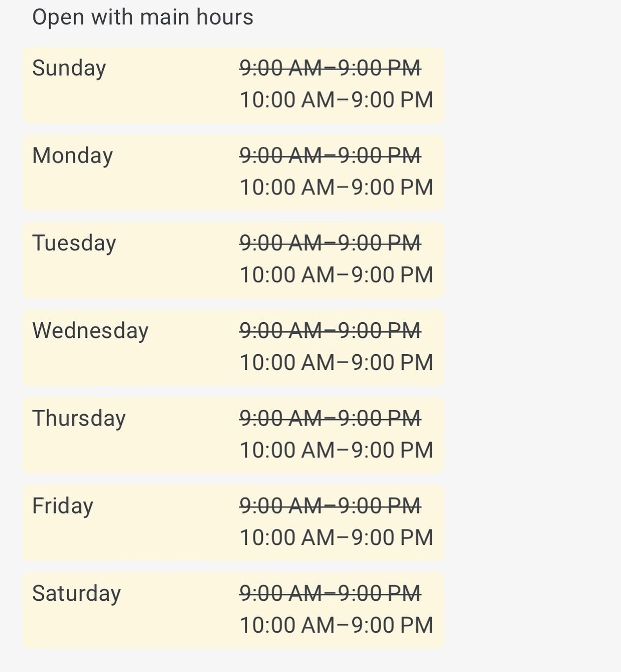Viewport: 621px width, 672px height.
Task: Select the Monday hours row
Action: [233, 172]
